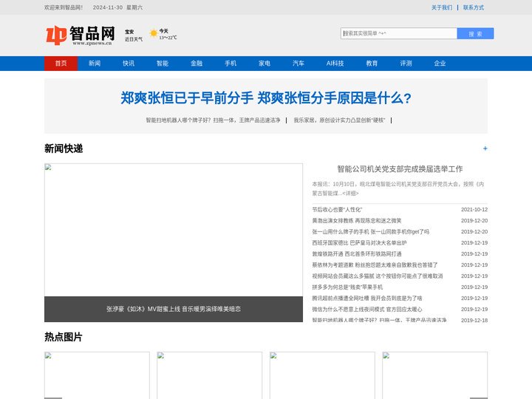
Task: Click date 2021-10-12 in news list
Action: click(474, 210)
